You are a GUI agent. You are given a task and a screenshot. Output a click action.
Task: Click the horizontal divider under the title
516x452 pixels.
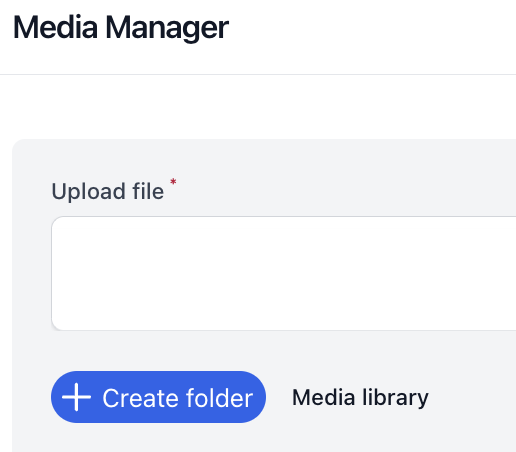coord(258,74)
